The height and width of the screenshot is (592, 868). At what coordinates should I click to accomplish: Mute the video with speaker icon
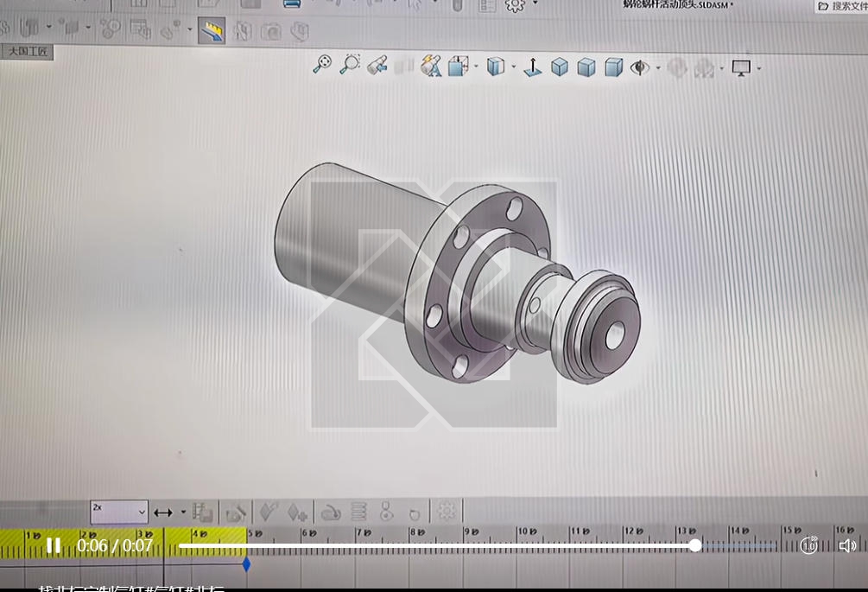(847, 545)
